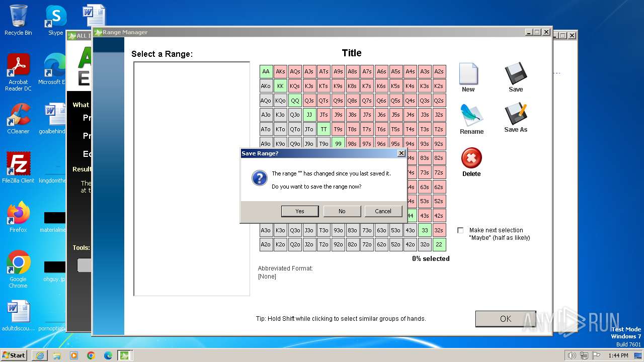The image size is (644, 362).
Task: Open File Explorer taskbar icon
Action: click(57, 355)
